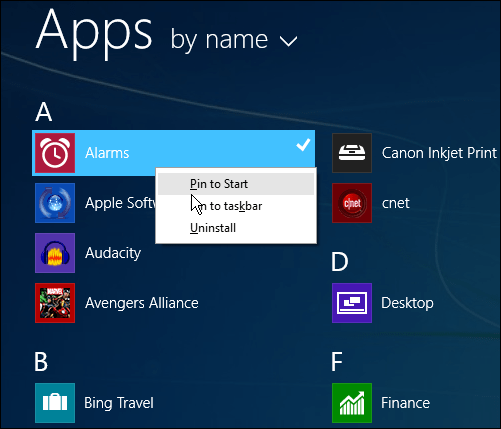Deselect Alarms using its checkmark

(303, 145)
